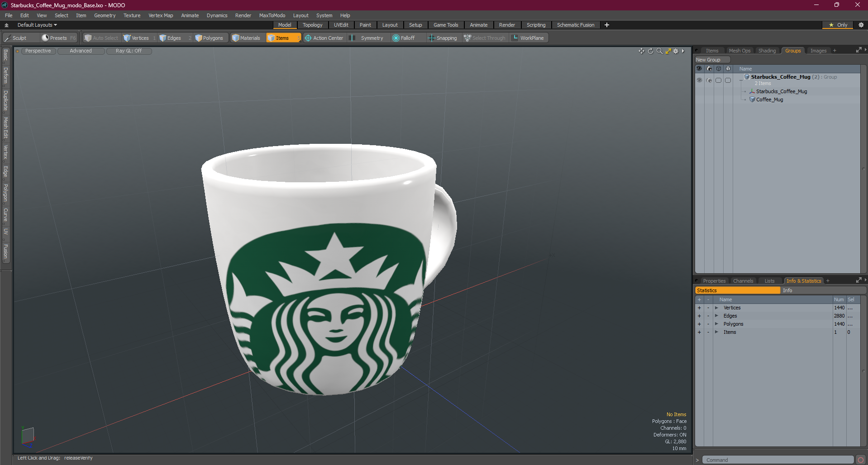Open the Default Layouts dropdown
Screen dimensions: 868x465
(37, 25)
